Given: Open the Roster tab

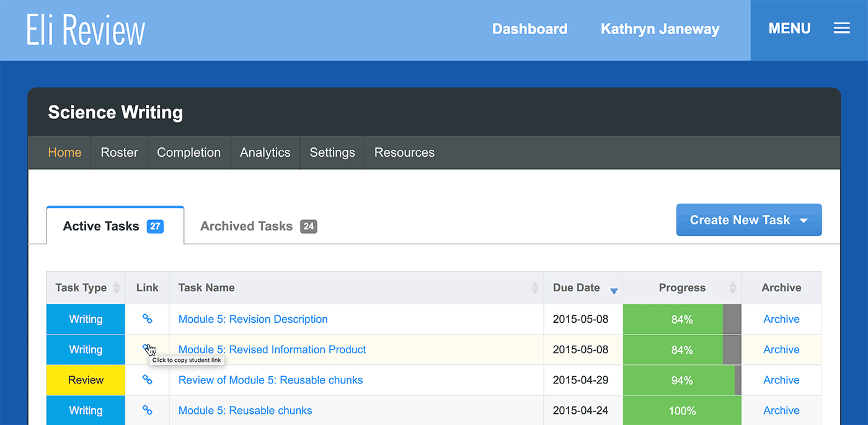Looking at the screenshot, I should coord(119,152).
